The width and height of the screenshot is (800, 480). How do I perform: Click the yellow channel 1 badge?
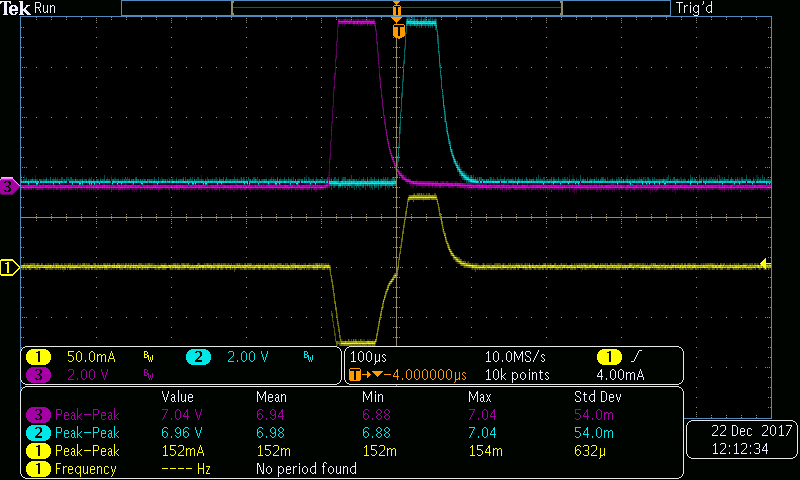tap(38, 356)
